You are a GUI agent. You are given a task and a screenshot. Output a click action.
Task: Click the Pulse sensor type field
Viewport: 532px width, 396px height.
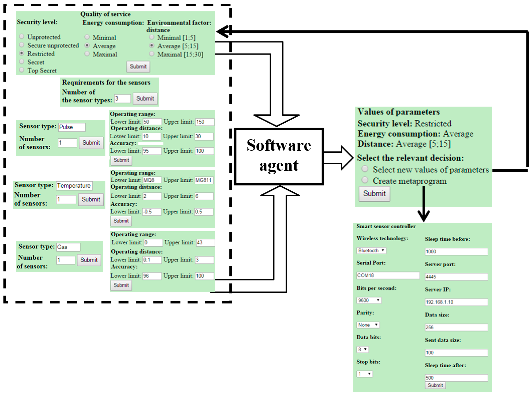(72, 127)
